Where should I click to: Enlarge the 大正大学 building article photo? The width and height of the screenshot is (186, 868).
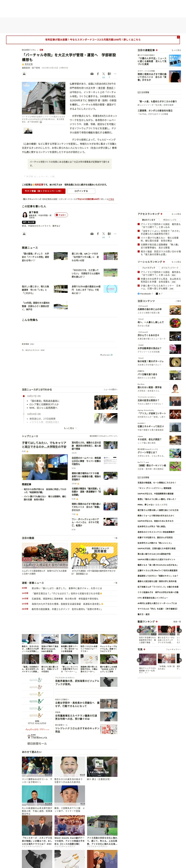[44, 98]
